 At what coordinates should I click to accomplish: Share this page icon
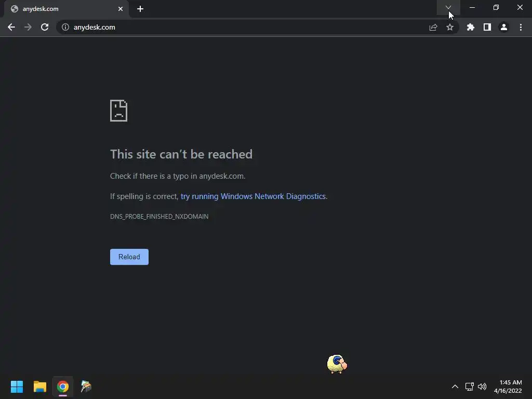[x=433, y=27]
